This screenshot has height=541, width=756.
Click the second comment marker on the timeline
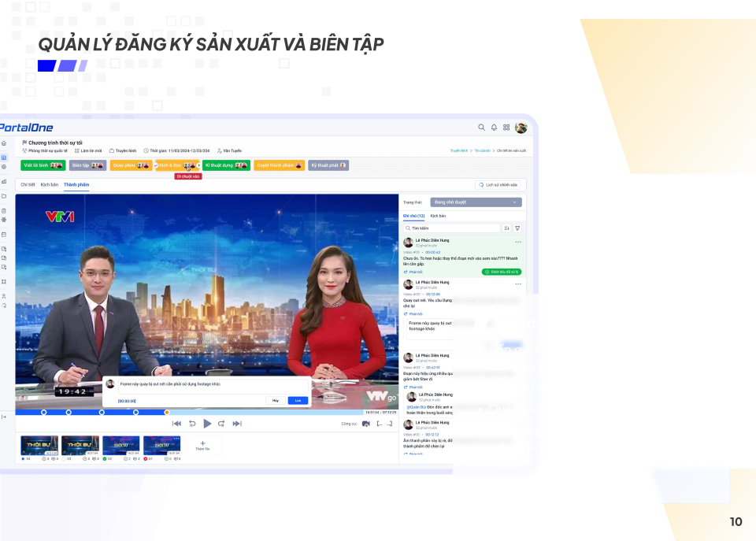69,413
